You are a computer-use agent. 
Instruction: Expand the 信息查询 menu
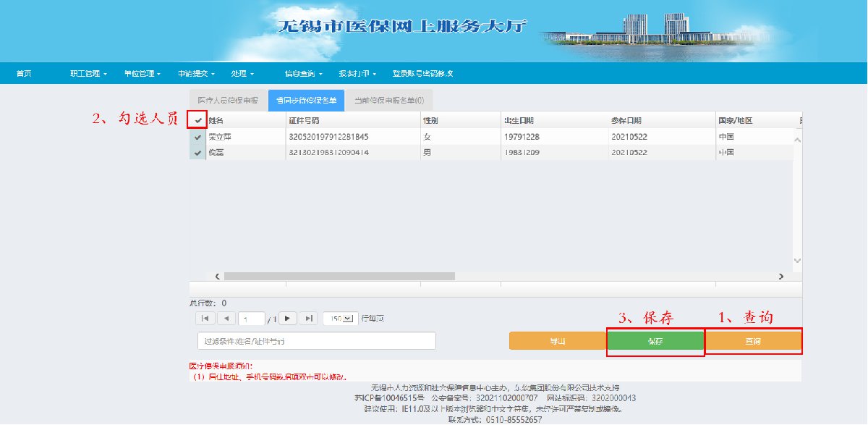(x=303, y=74)
